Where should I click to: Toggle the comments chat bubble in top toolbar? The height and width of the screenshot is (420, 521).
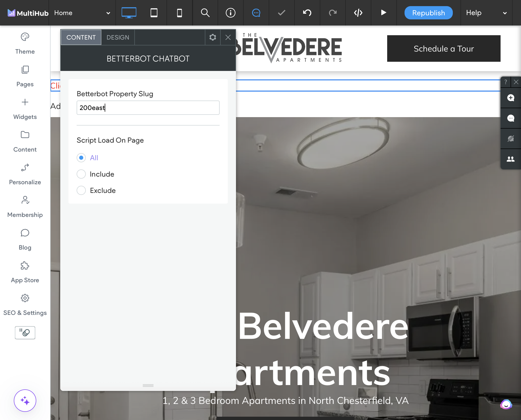coord(256,13)
